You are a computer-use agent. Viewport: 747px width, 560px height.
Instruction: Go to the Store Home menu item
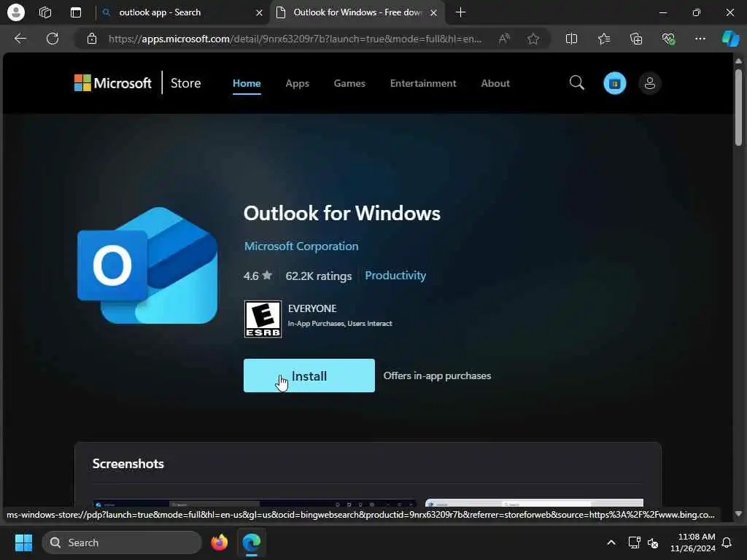click(x=247, y=83)
